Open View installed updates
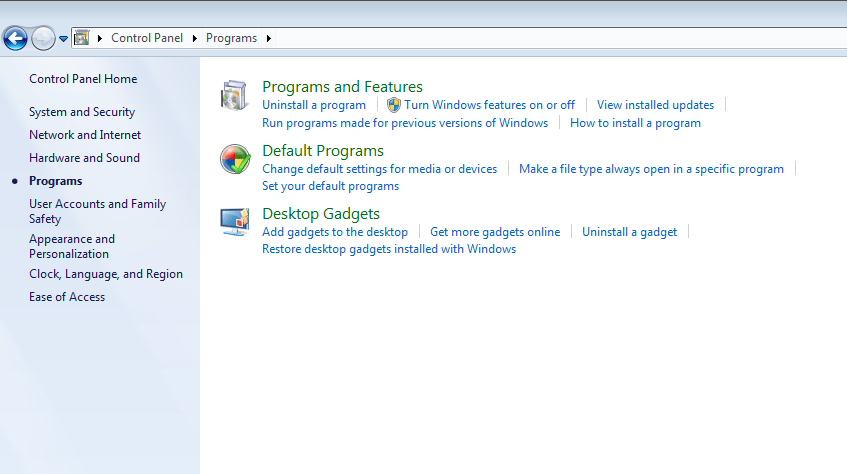The width and height of the screenshot is (847, 474). coord(655,105)
